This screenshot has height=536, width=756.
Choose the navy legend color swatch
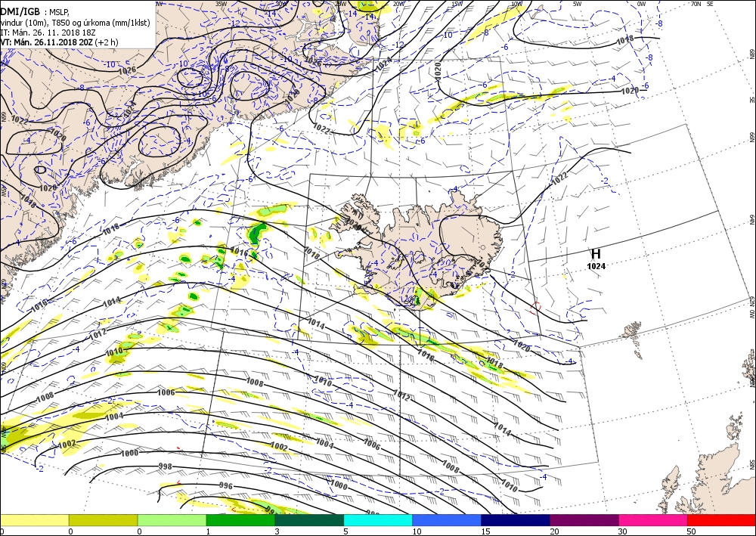coord(516,520)
